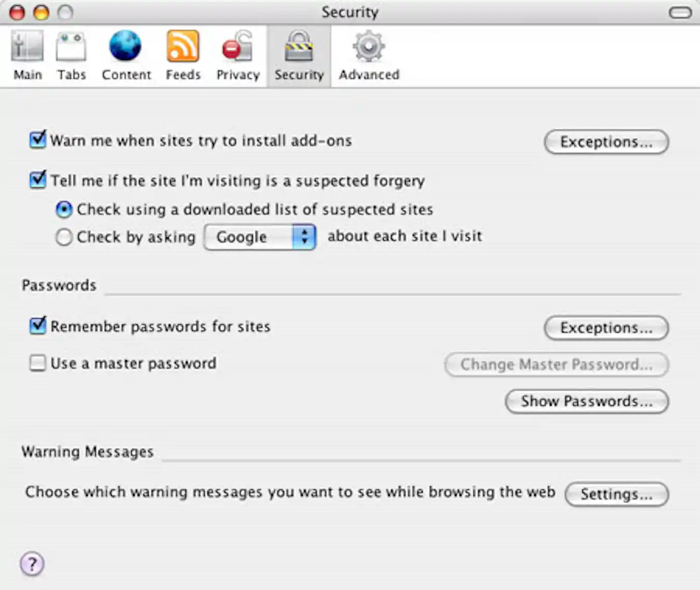The width and height of the screenshot is (700, 590).
Task: Enable Use a master password
Action: [38, 363]
